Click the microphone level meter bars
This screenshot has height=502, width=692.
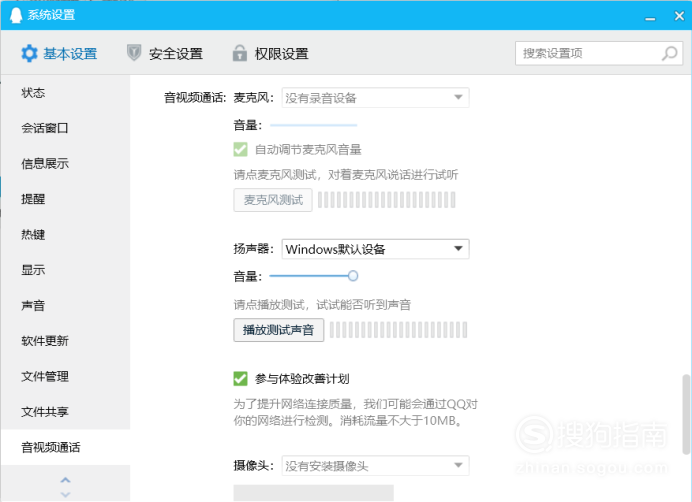coord(387,200)
